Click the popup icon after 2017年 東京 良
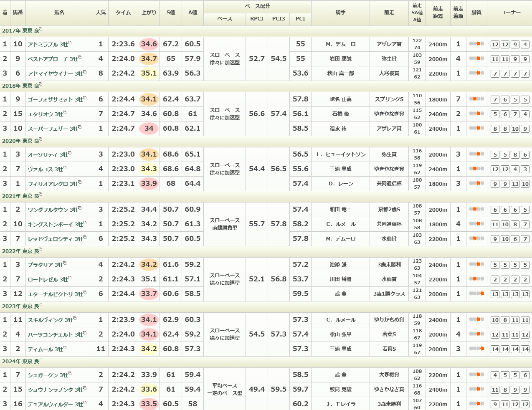The width and height of the screenshot is (532, 410). 41,29
